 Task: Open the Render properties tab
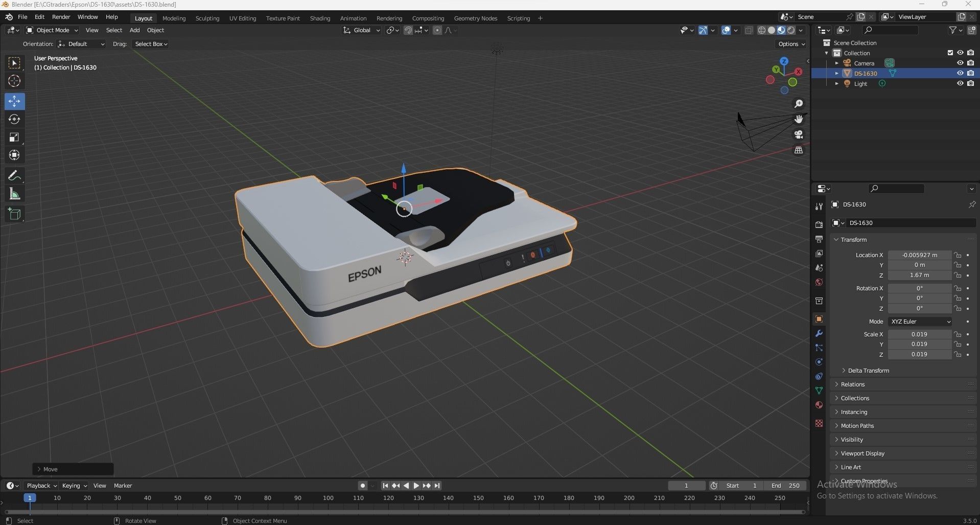pyautogui.click(x=819, y=224)
